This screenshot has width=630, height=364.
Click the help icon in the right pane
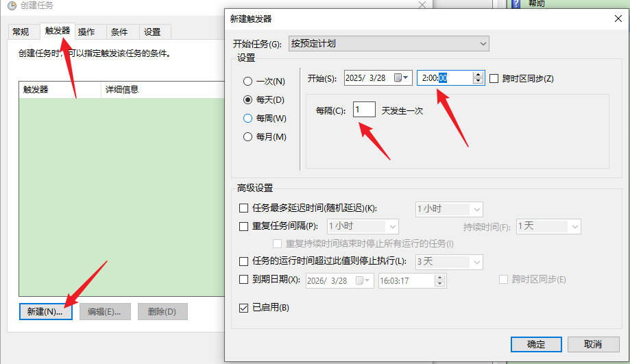516,3
